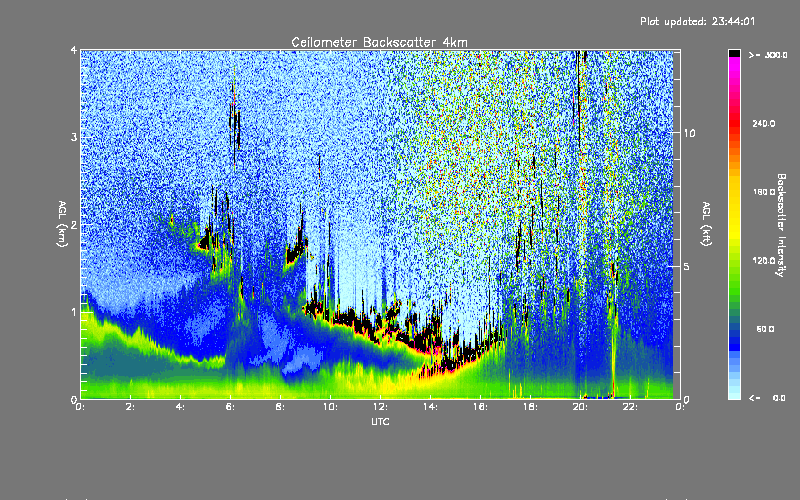This screenshot has width=800, height=500.
Task: Click the '20:' UTC tick label
Action: (581, 407)
